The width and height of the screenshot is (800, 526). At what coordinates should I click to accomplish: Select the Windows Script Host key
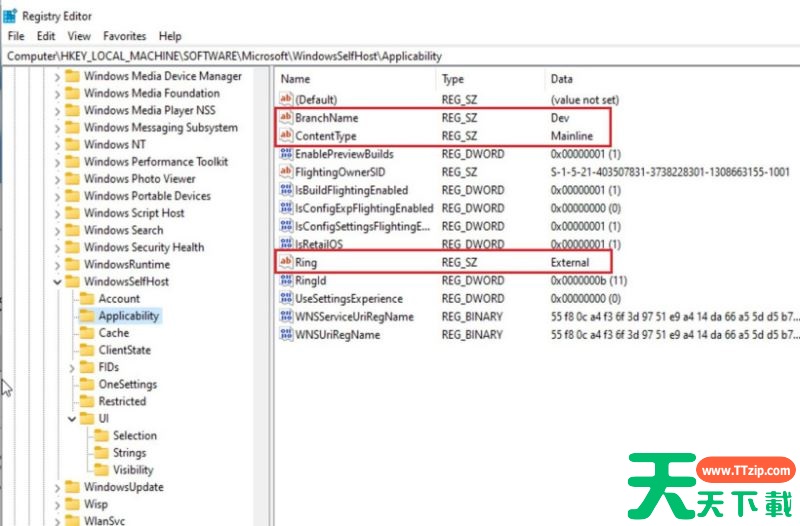click(x=134, y=213)
